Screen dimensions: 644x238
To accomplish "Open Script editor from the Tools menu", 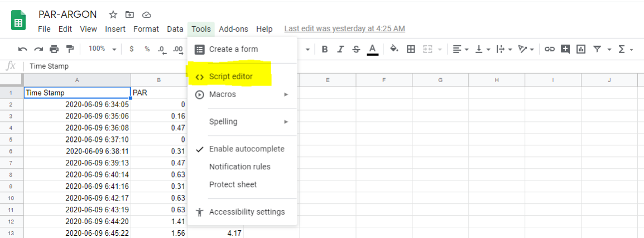I will [230, 77].
